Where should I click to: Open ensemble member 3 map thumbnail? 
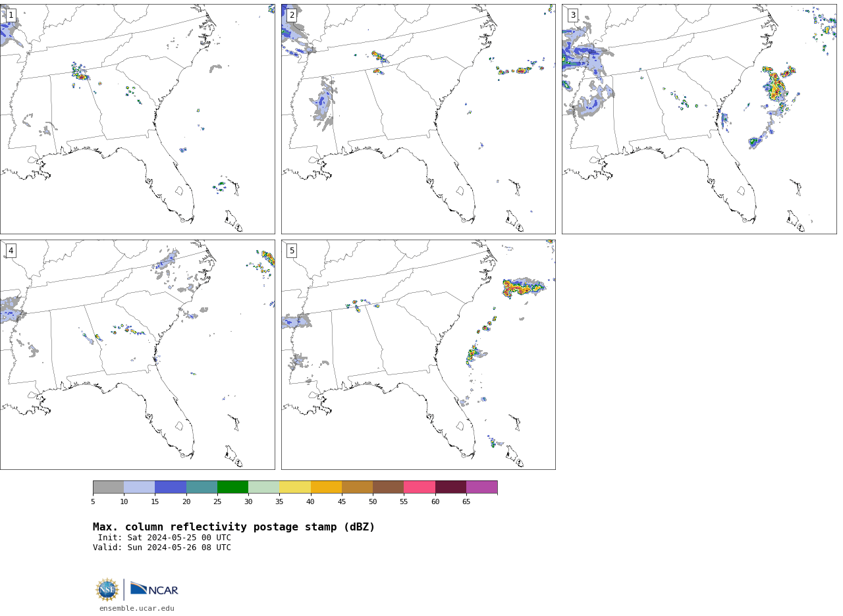coord(699,119)
